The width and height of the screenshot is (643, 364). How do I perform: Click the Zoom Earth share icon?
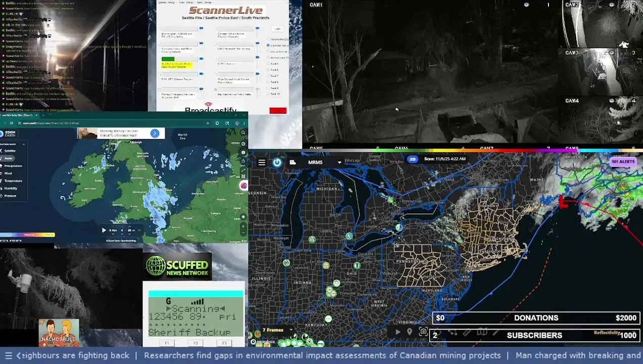coord(243,162)
